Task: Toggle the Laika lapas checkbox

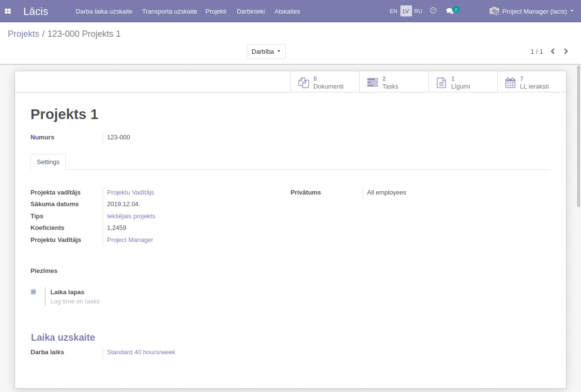Action: 33,292
